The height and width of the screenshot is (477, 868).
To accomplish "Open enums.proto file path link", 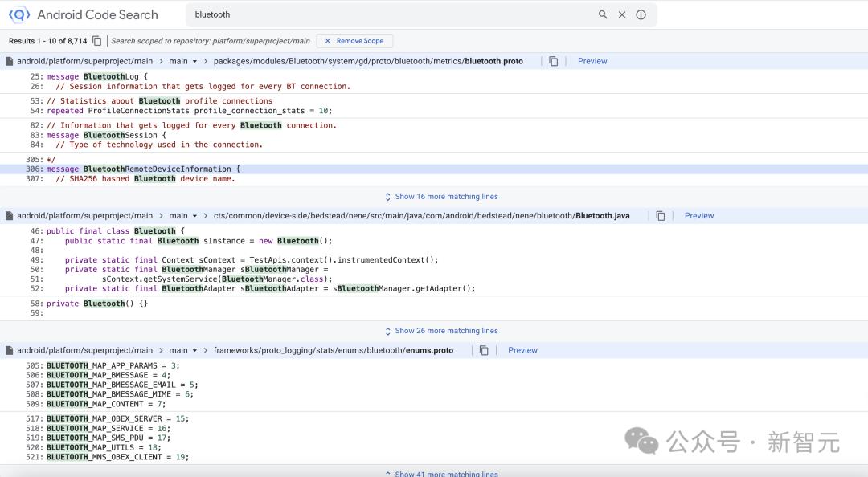I will 334,350.
